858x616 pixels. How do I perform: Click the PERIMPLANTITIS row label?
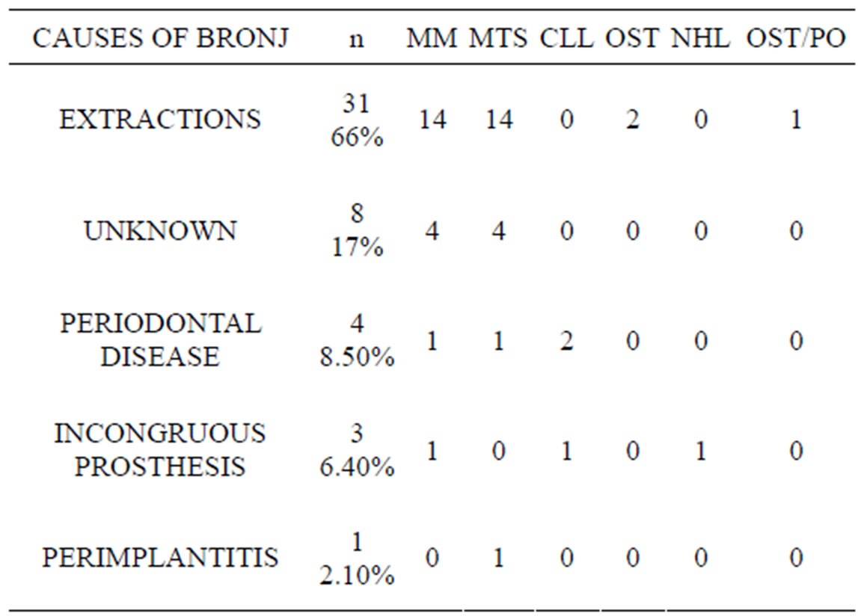160,558
